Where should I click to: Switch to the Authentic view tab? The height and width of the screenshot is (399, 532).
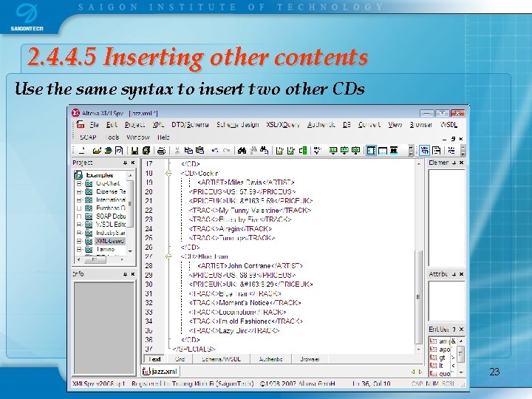(x=270, y=359)
